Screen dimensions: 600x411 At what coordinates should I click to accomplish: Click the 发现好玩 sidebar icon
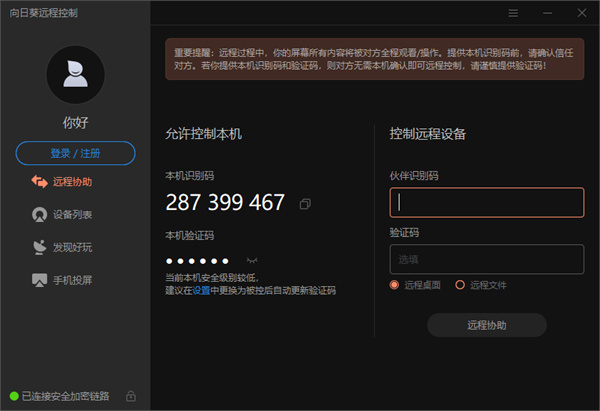pyautogui.click(x=39, y=247)
